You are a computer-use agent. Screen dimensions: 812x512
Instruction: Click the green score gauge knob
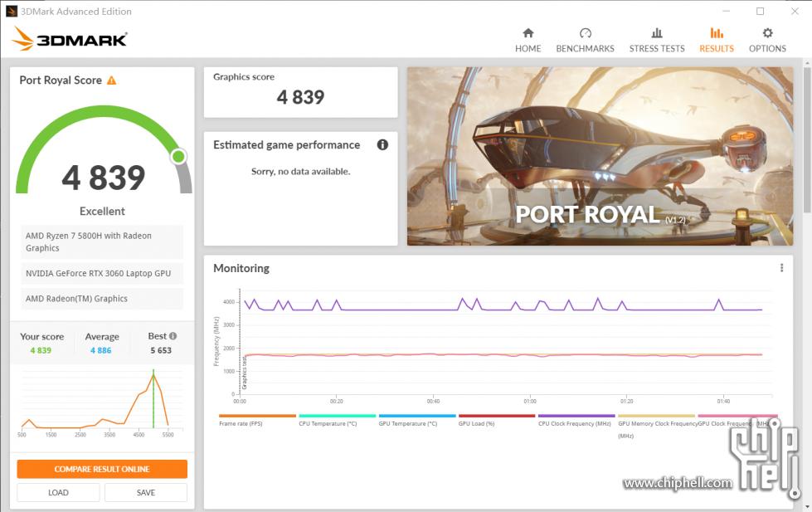coord(178,156)
